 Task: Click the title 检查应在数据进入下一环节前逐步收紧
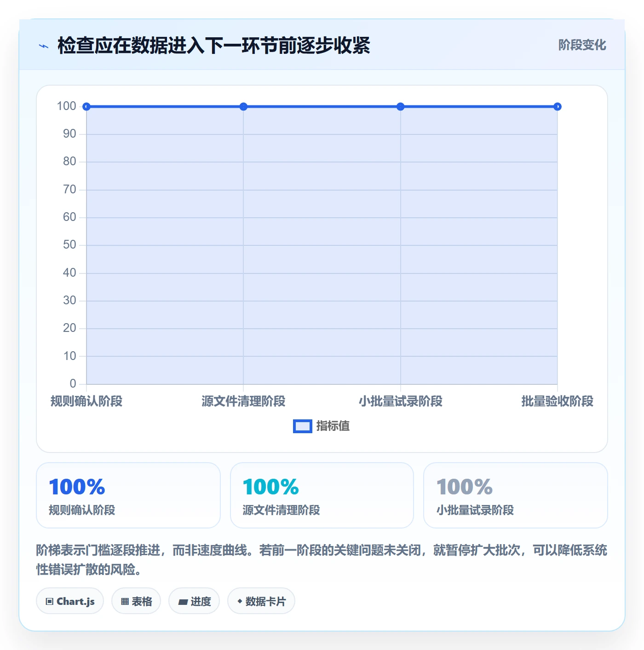[214, 46]
